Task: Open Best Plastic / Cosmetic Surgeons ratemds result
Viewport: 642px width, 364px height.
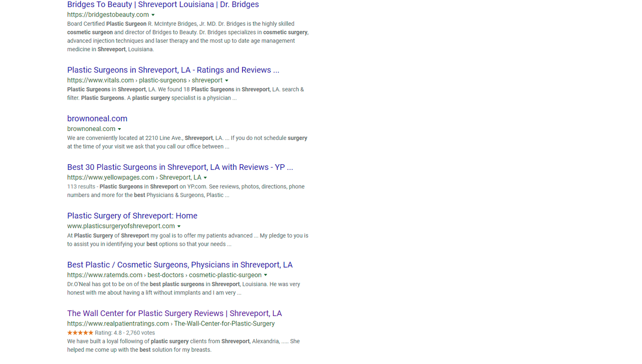Action: click(180, 265)
